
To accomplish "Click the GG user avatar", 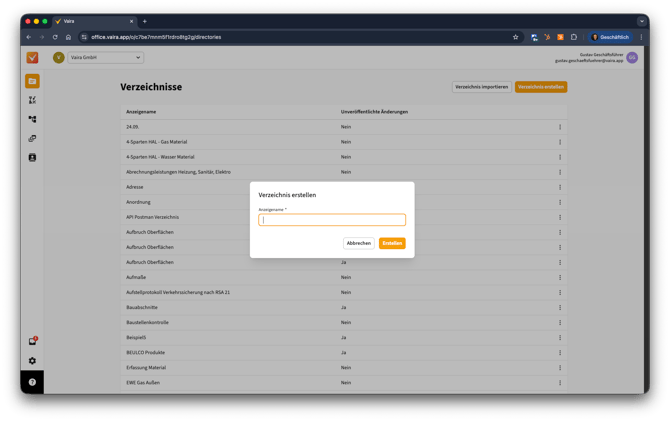I will [632, 58].
